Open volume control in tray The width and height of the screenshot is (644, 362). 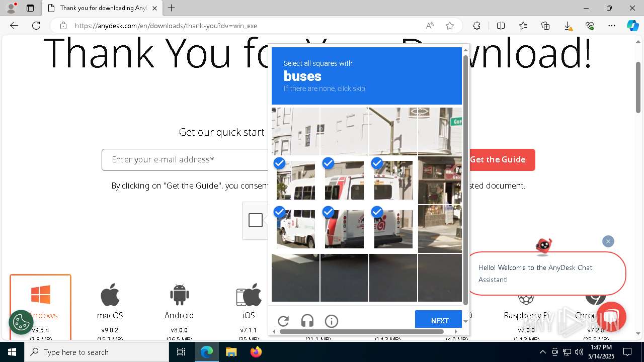click(579, 352)
